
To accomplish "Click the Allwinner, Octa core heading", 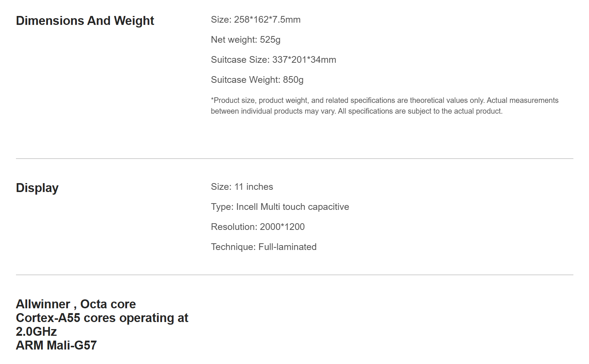I will pos(76,304).
